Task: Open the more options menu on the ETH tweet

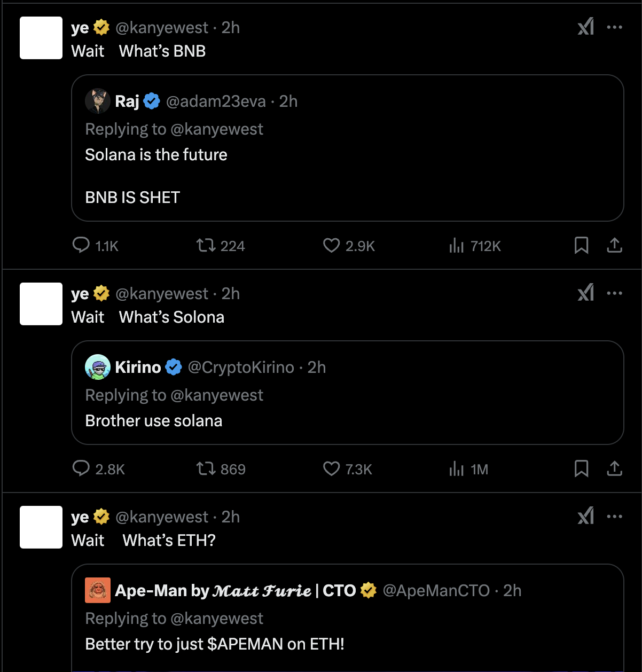Action: [x=615, y=516]
